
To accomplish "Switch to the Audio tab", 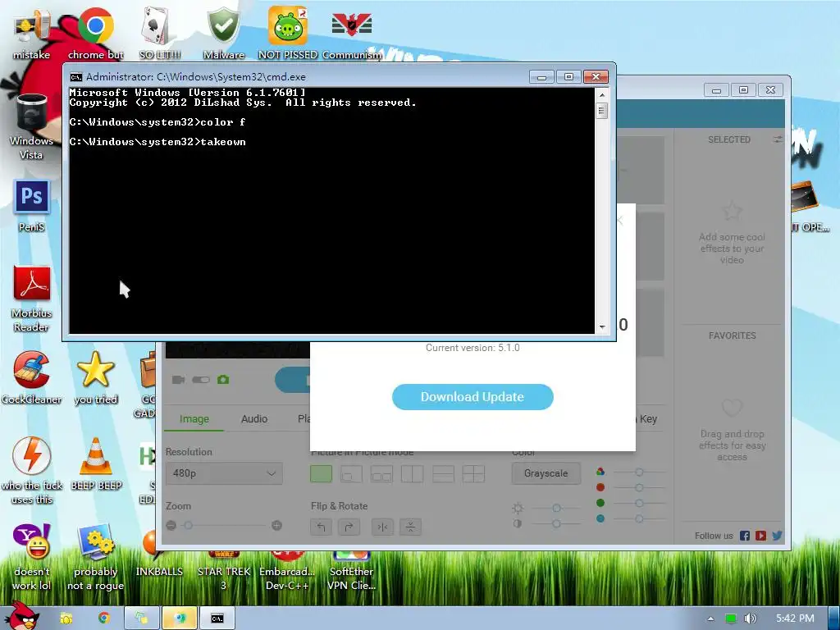I will click(254, 419).
